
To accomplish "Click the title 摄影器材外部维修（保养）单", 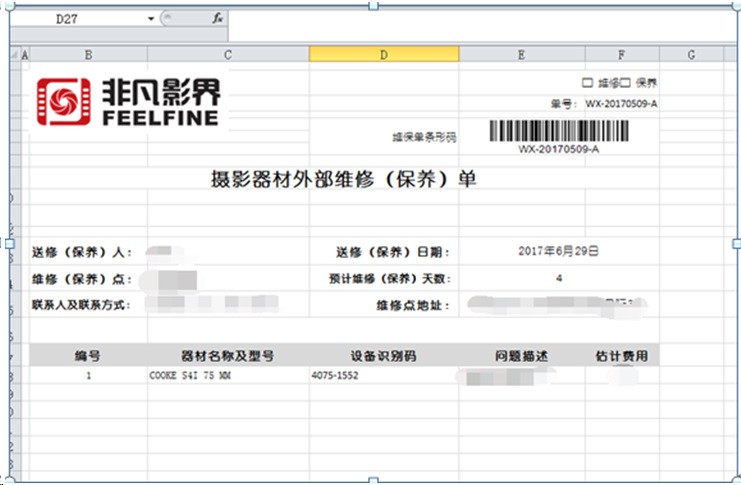I will (x=344, y=180).
